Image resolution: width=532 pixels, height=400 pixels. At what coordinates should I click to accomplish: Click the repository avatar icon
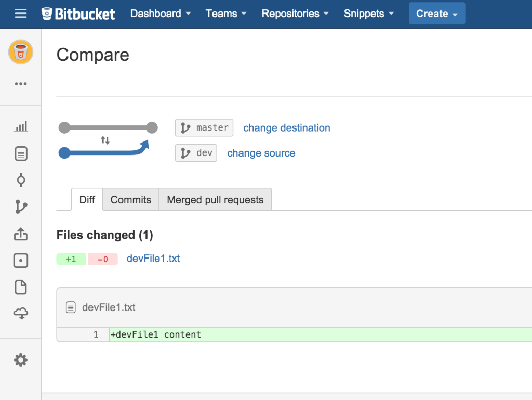21,52
